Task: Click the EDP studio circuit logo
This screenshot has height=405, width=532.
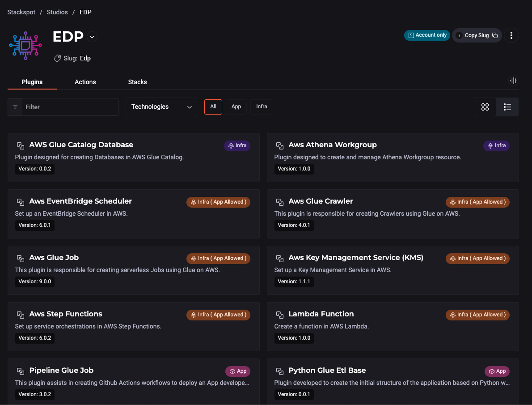Action: [25, 46]
